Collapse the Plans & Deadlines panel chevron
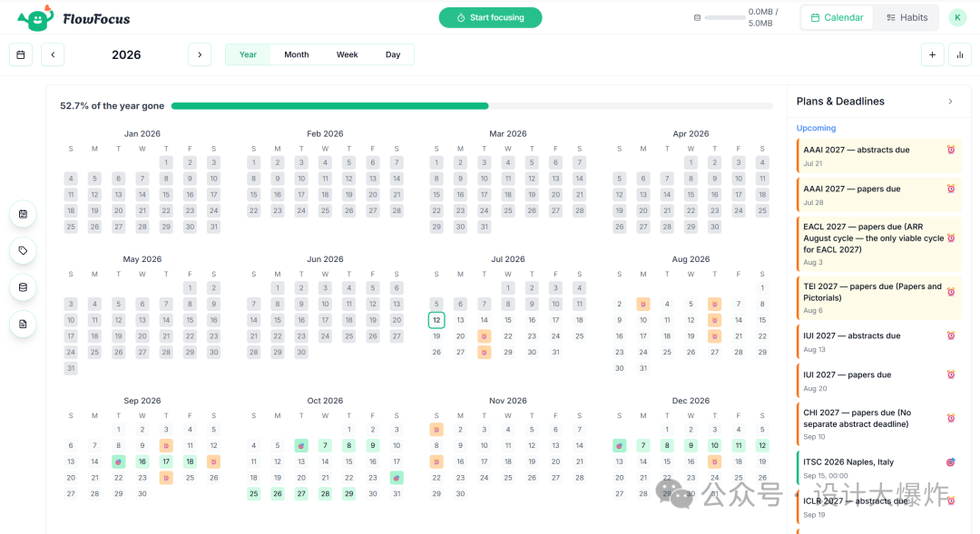980x534 pixels. coord(951,102)
